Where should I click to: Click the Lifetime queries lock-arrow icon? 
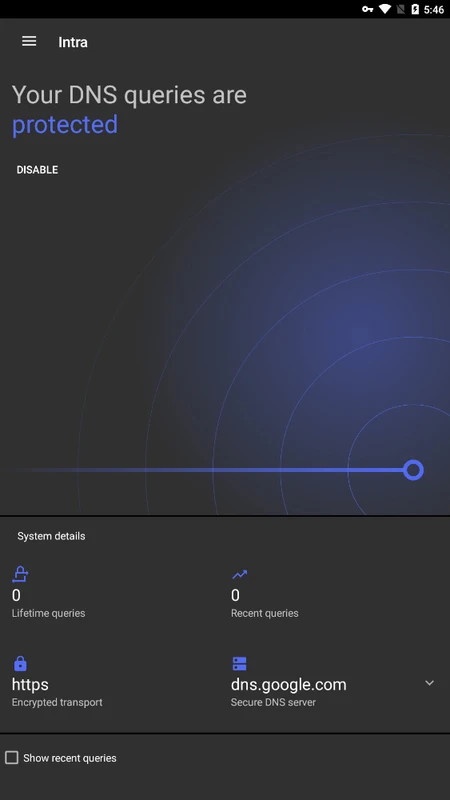(x=20, y=574)
